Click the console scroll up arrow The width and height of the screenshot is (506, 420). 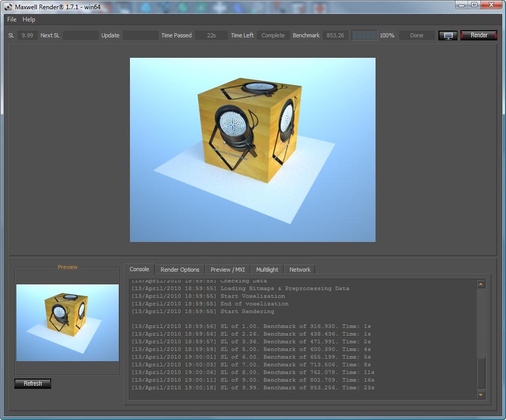pos(480,284)
